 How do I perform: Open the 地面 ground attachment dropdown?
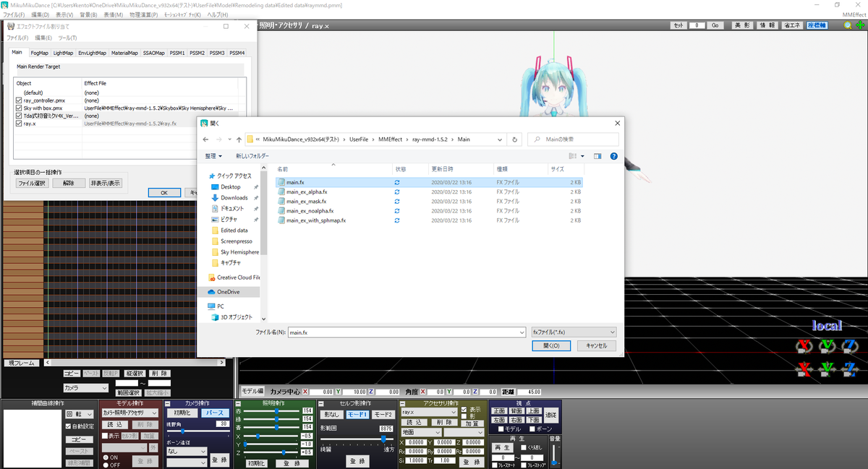coord(422,432)
